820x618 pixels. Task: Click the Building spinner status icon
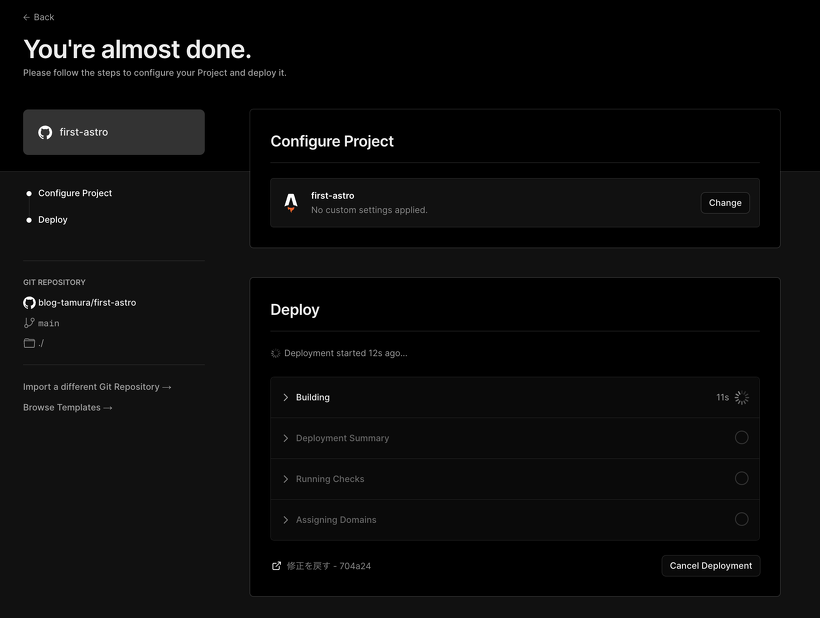(742, 397)
